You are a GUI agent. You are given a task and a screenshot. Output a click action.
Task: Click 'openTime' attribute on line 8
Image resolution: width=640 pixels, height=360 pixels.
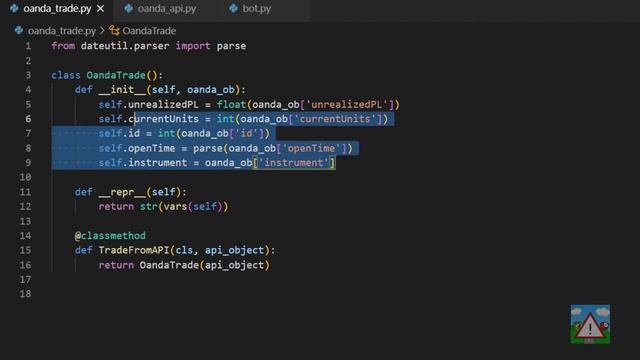151,148
